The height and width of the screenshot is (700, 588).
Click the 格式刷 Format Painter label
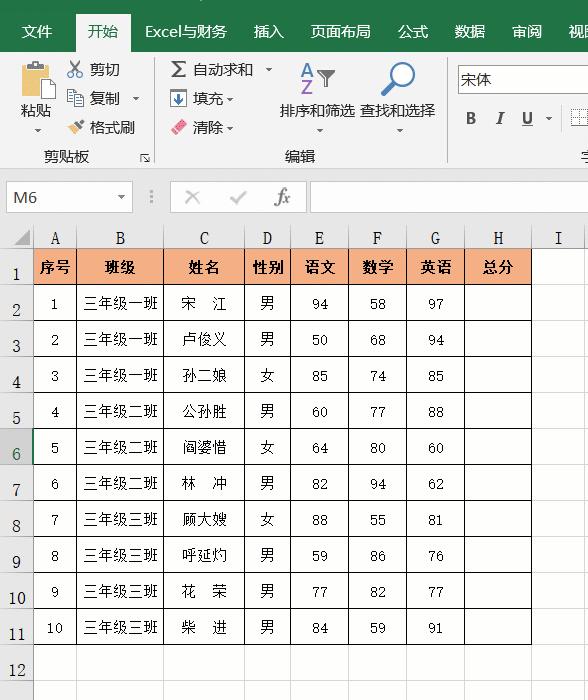point(112,128)
